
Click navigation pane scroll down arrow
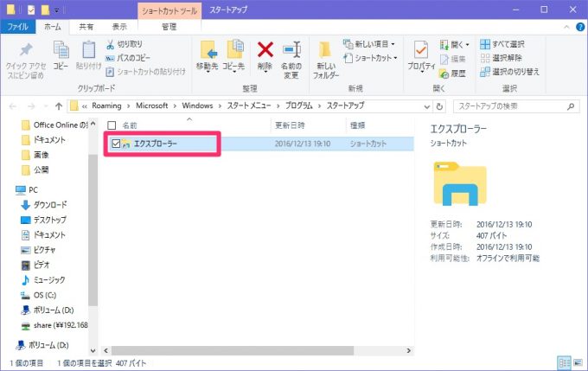(x=93, y=351)
